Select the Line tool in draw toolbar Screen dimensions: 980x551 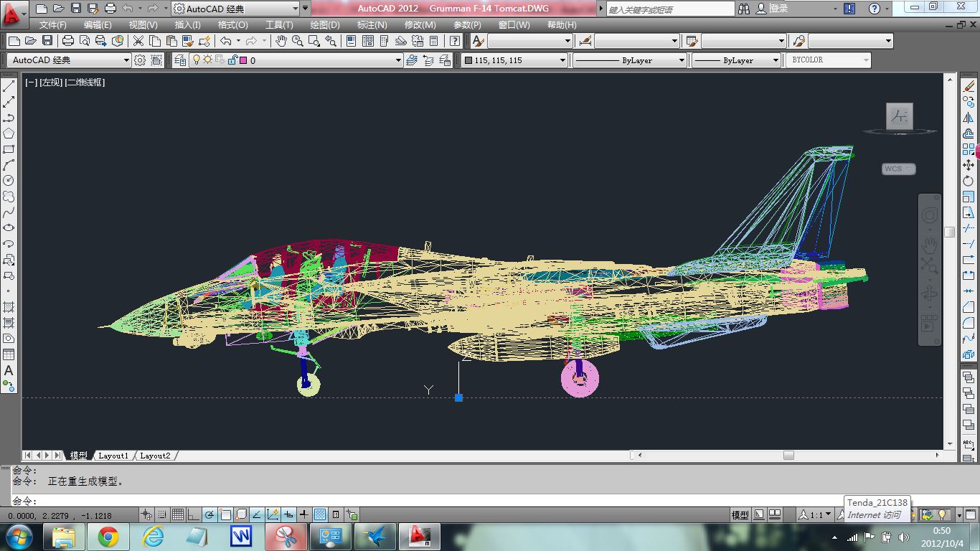[9, 86]
